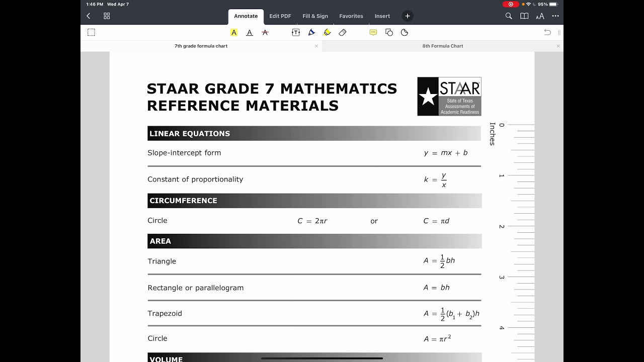Image resolution: width=644 pixels, height=362 pixels.
Task: Click the formula C = 2πr
Action: 312,221
